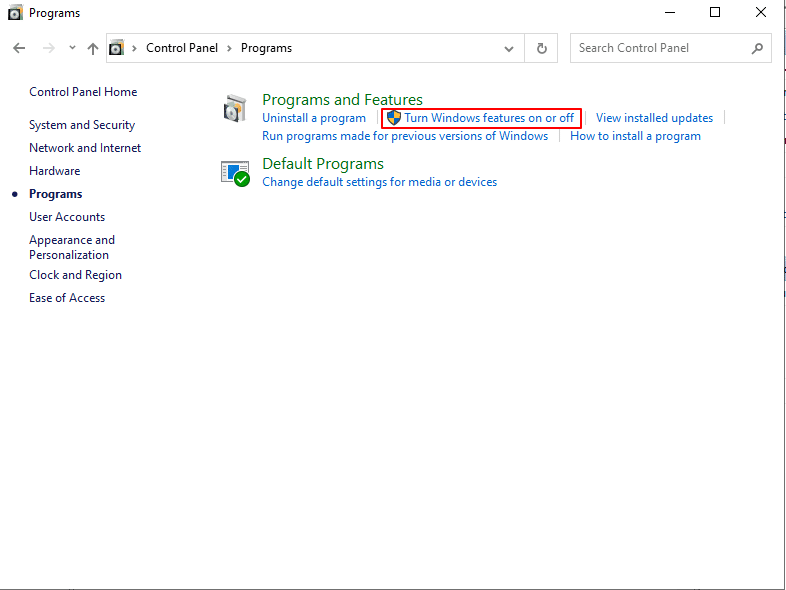Open Control Panel Home

(x=83, y=92)
